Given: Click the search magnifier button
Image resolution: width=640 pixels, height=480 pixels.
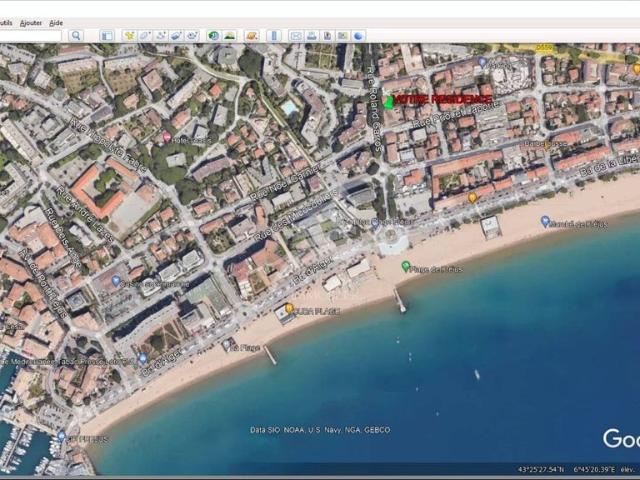Looking at the screenshot, I should point(76,36).
